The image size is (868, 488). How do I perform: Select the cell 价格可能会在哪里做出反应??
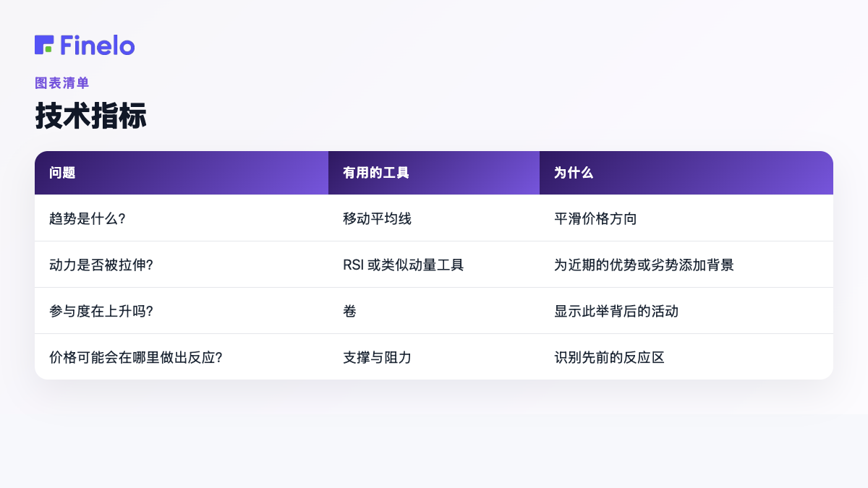coord(182,357)
